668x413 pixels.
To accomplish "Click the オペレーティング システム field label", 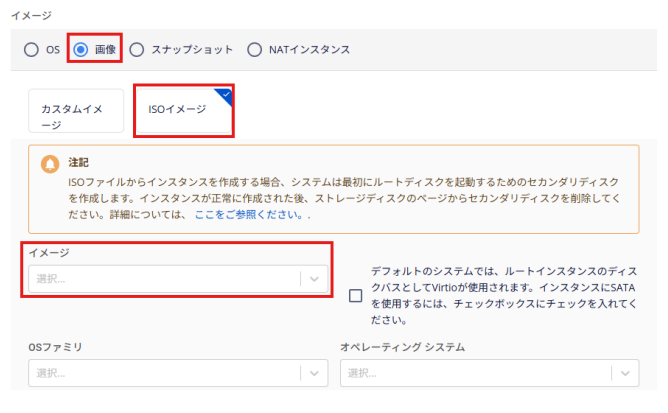I will (403, 347).
